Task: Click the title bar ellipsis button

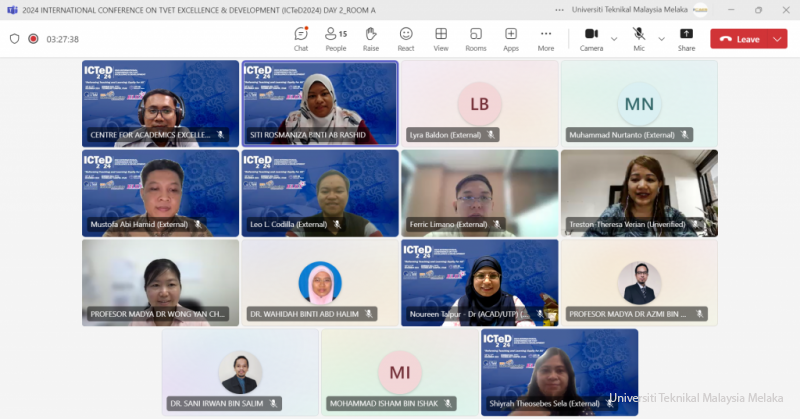Action: (727, 9)
